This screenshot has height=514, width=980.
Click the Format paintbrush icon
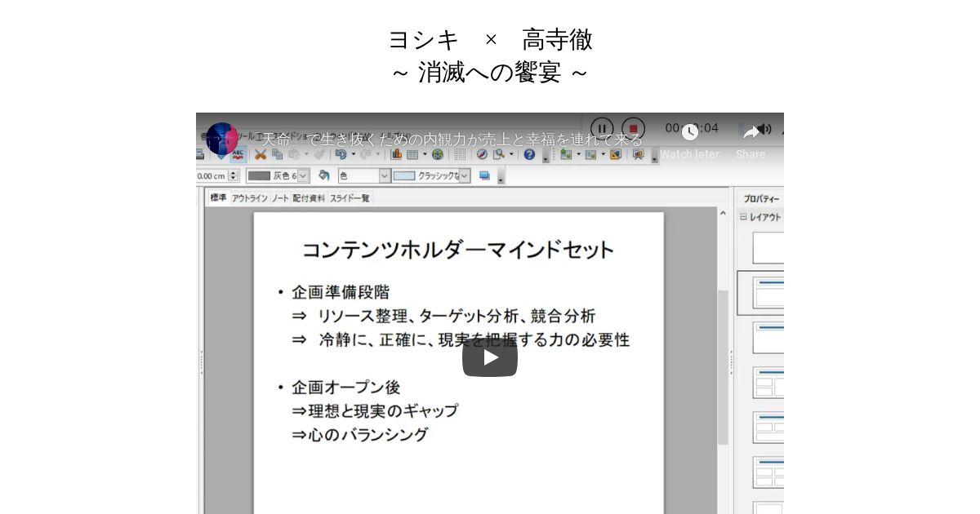coord(318,154)
